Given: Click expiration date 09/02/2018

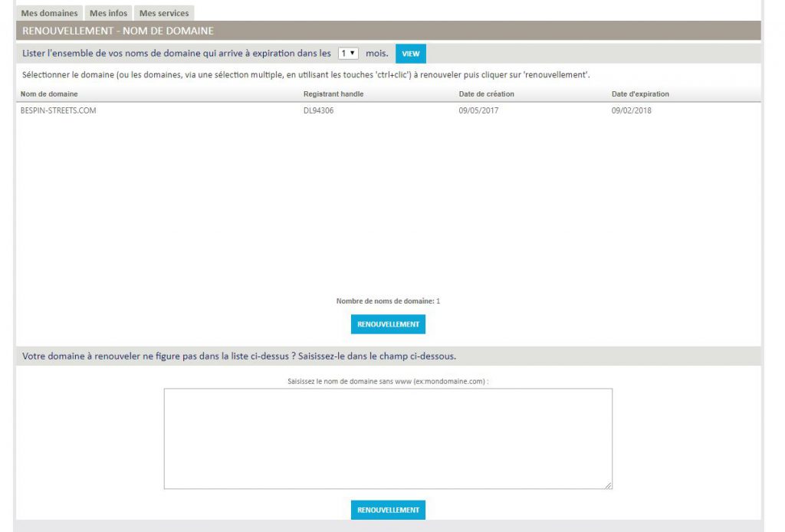Looking at the screenshot, I should tap(632, 110).
